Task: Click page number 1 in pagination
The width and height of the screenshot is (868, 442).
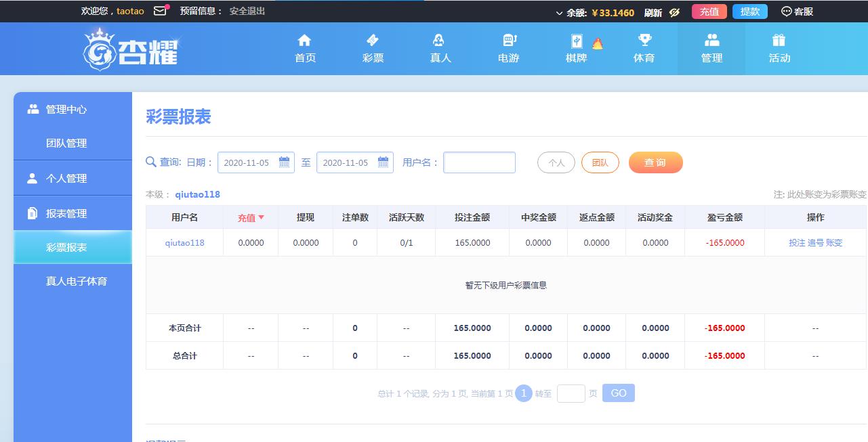Action: point(524,393)
